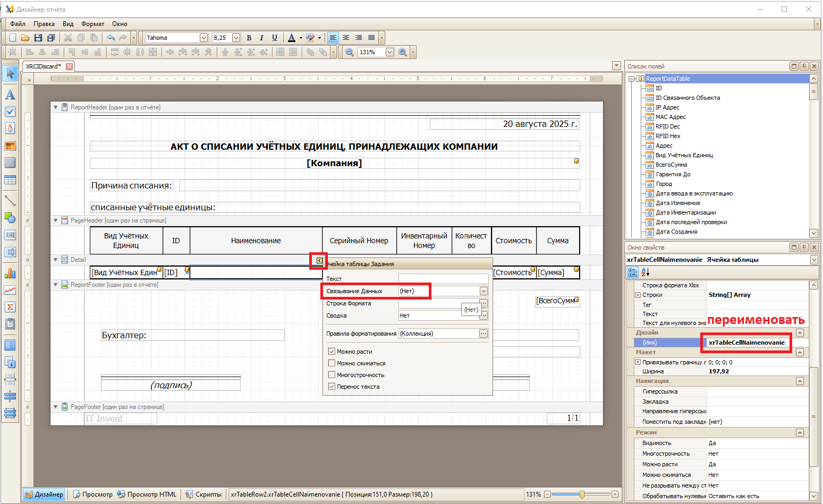Click the Save icon in toolbar
823x504 pixels.
38,38
